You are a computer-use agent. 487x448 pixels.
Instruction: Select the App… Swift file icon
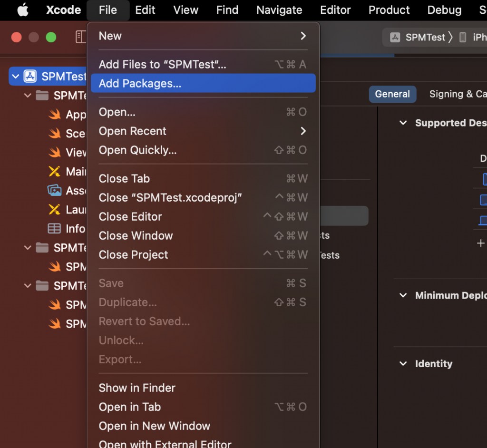pos(55,114)
